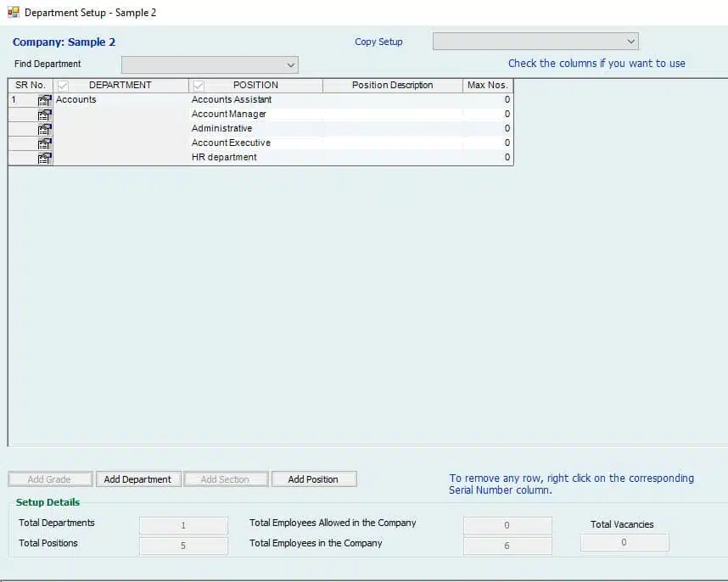Click the row icon beside HR department
Image resolution: width=728 pixels, height=582 pixels.
[45, 158]
